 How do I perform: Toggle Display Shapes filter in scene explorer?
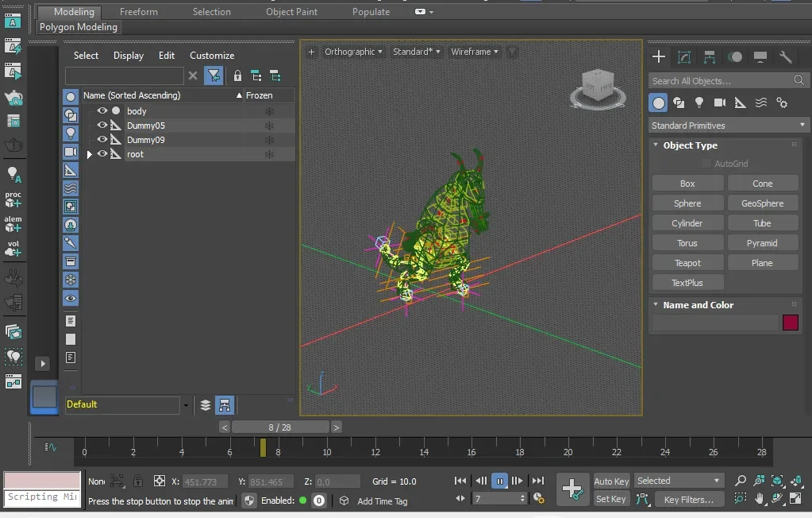(x=71, y=114)
